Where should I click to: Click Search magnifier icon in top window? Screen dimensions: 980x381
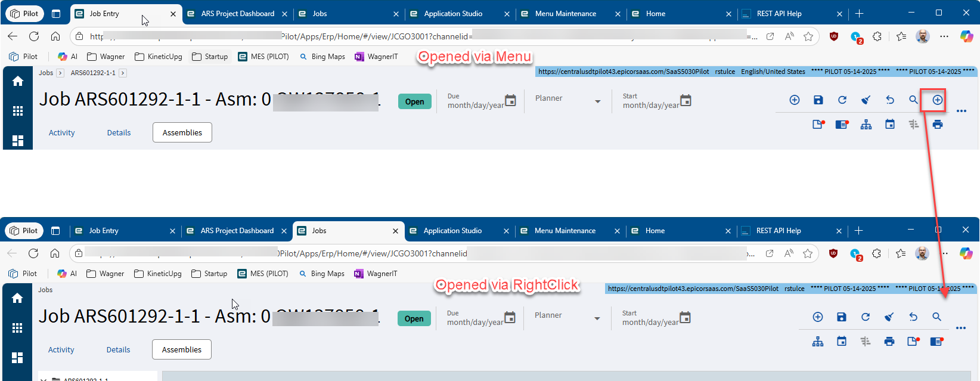913,100
